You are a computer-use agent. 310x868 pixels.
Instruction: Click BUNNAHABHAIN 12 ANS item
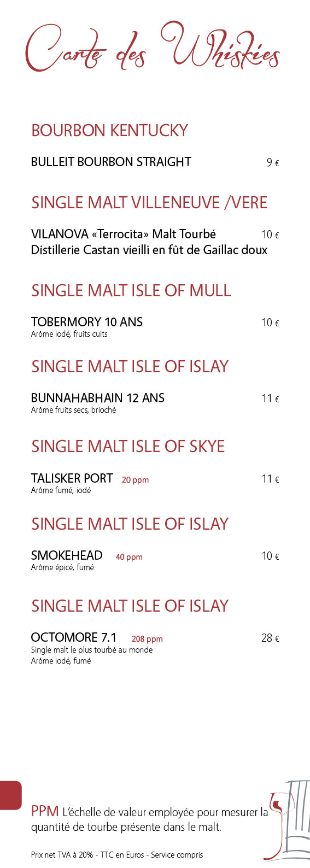click(98, 398)
